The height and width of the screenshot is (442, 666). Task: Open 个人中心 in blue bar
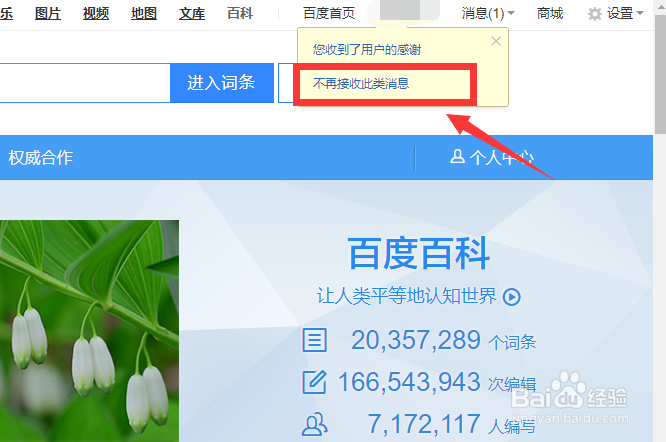(501, 158)
